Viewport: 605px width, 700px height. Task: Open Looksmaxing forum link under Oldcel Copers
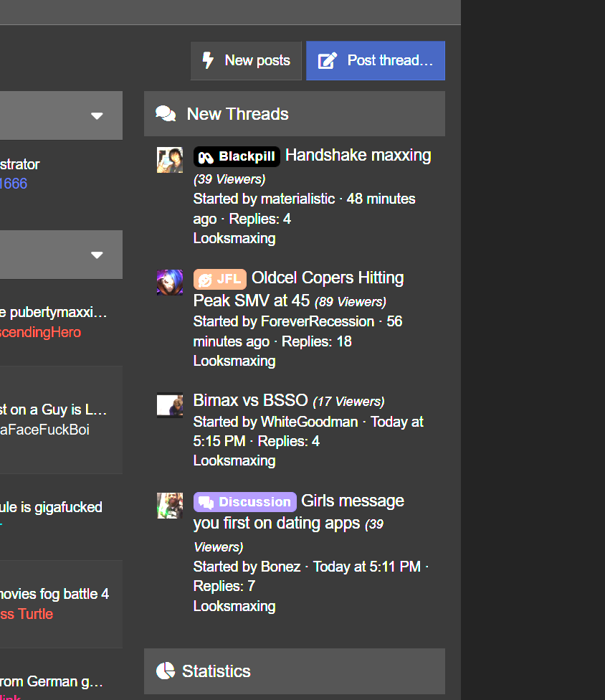pos(234,361)
